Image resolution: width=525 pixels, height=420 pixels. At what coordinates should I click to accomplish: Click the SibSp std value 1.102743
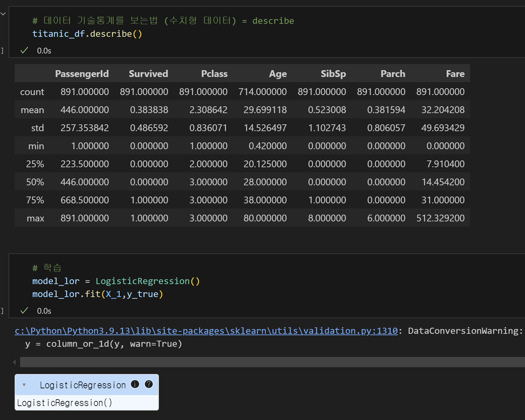(327, 128)
